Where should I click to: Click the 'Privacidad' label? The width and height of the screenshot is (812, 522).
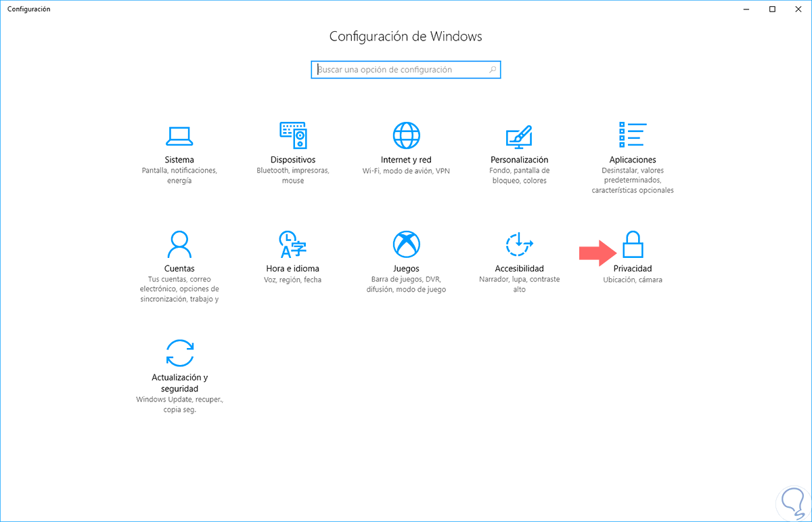coord(633,268)
